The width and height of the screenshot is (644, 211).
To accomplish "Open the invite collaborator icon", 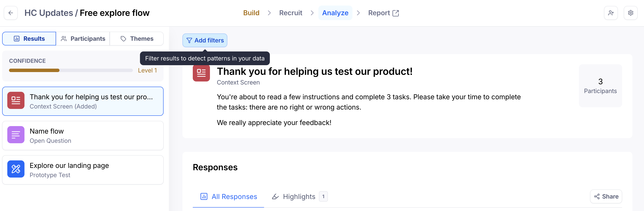I will tap(611, 13).
